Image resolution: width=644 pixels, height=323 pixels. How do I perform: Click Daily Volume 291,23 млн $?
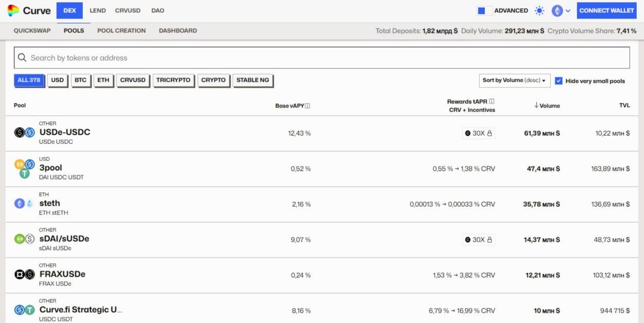pos(502,31)
